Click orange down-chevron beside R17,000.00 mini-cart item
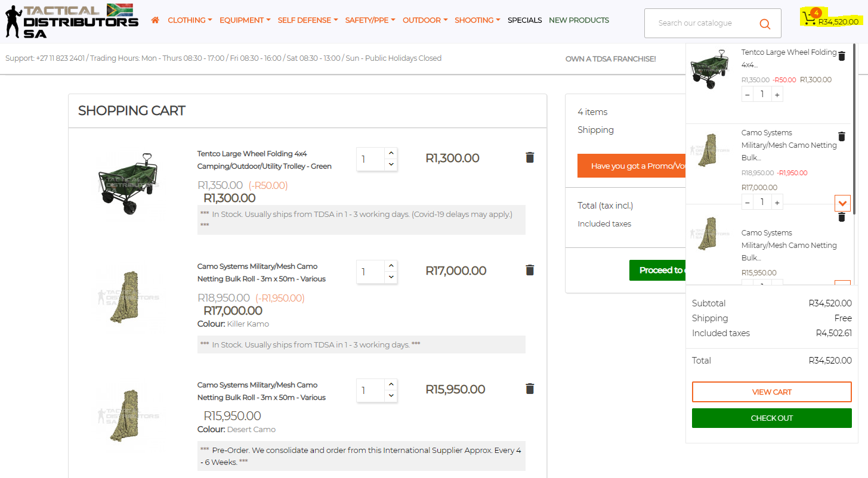 pos(842,203)
